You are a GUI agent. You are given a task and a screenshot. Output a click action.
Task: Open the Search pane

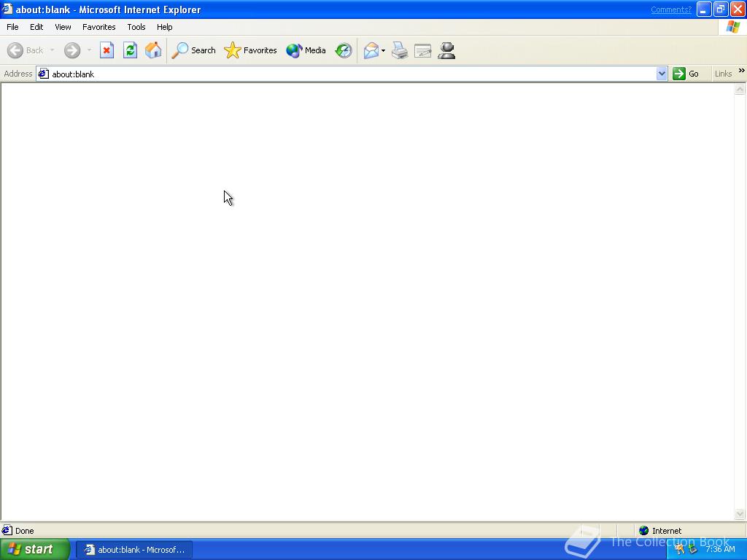tap(194, 50)
